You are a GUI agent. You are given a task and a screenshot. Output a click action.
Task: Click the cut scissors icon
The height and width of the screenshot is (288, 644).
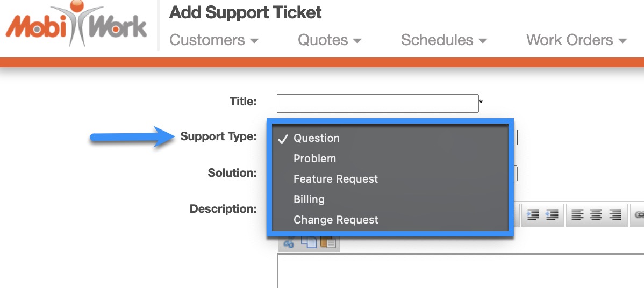[289, 243]
